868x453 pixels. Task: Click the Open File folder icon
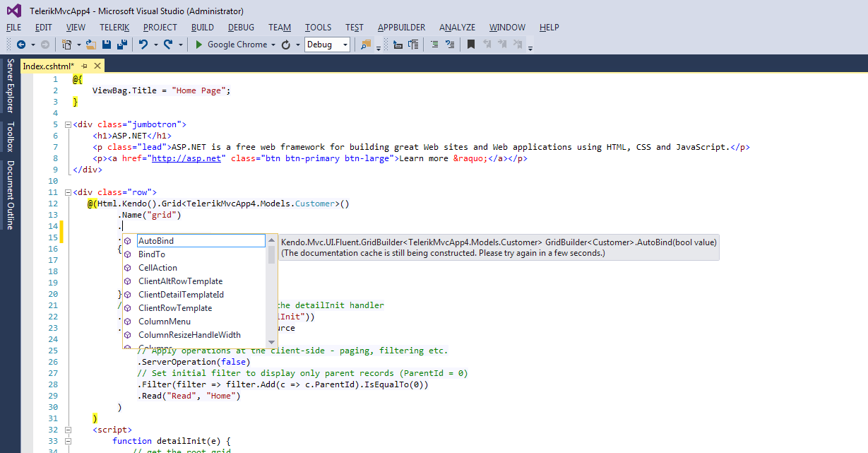[x=91, y=45]
